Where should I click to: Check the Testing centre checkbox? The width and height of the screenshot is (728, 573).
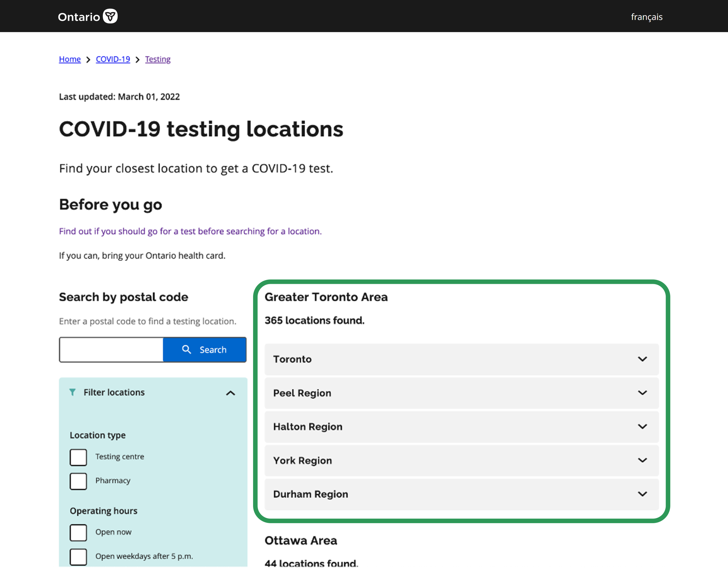tap(78, 457)
